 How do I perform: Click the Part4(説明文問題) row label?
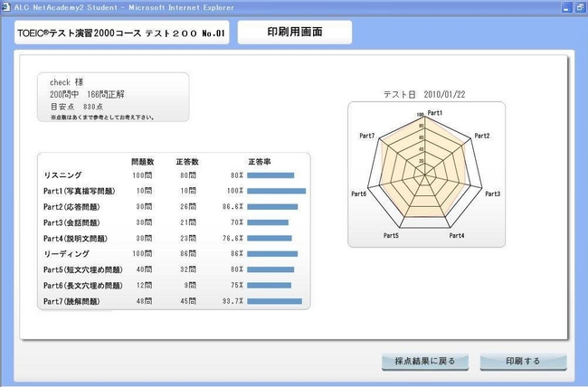[x=75, y=238]
